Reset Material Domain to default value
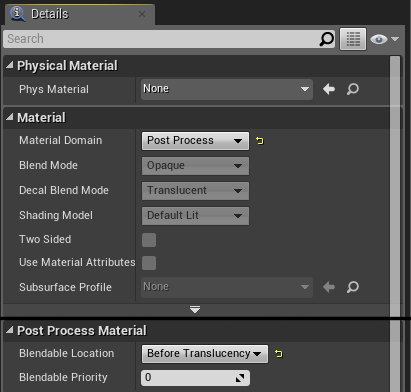The width and height of the screenshot is (411, 392). point(260,141)
